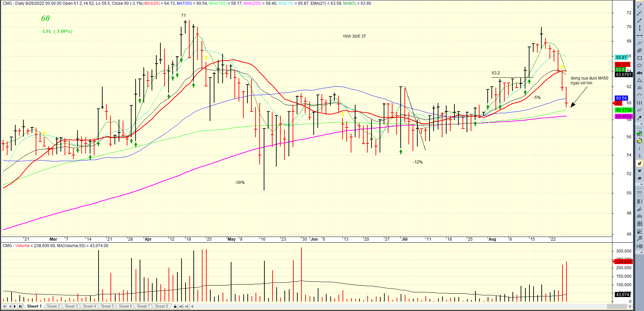The image size is (644, 311).
Task: Pick the abc text annotation tool
Action: pos(639,73)
